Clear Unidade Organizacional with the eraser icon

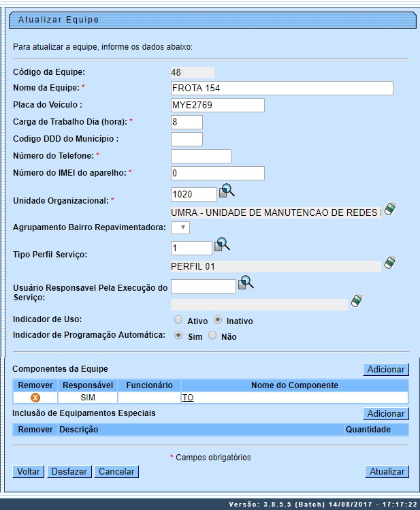point(390,209)
